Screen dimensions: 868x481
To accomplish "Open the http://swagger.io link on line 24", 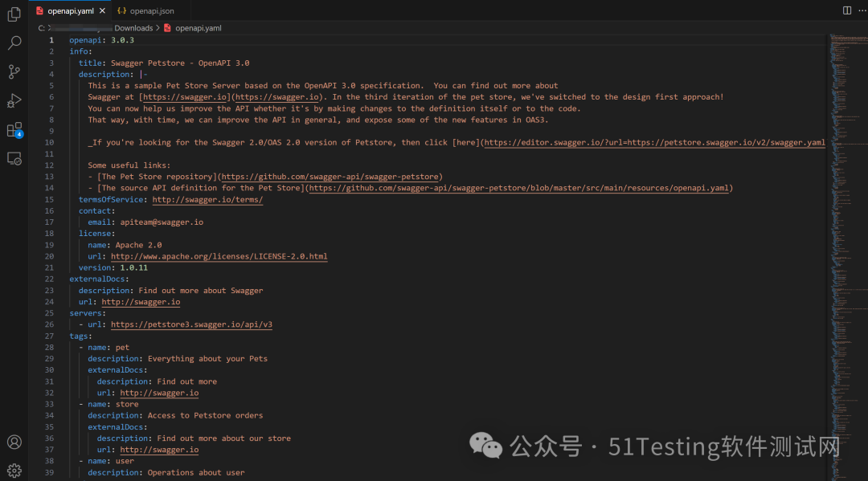I will pos(141,302).
